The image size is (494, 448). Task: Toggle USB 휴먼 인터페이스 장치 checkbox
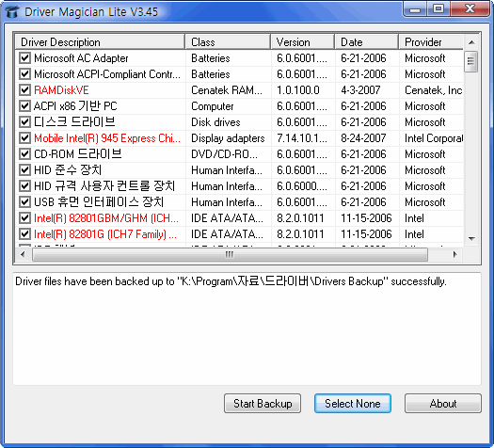pos(24,202)
